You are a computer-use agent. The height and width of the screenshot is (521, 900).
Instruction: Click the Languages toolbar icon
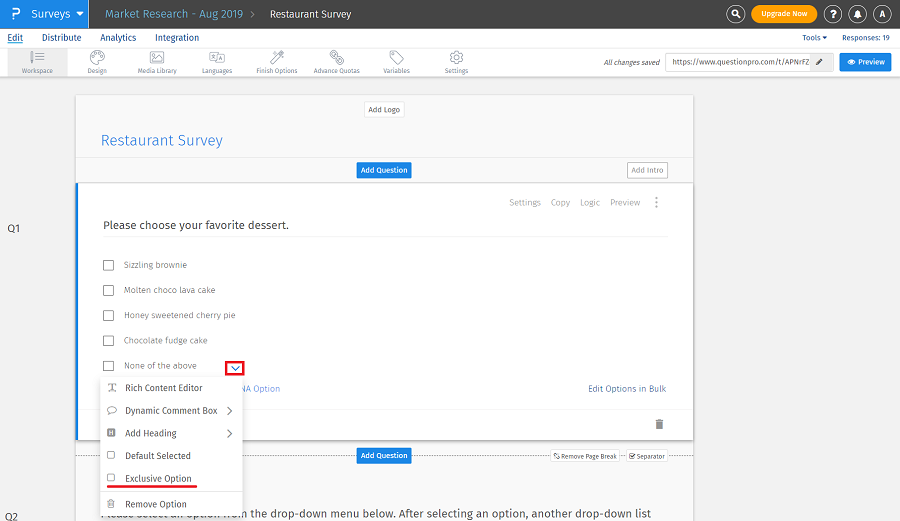click(217, 58)
